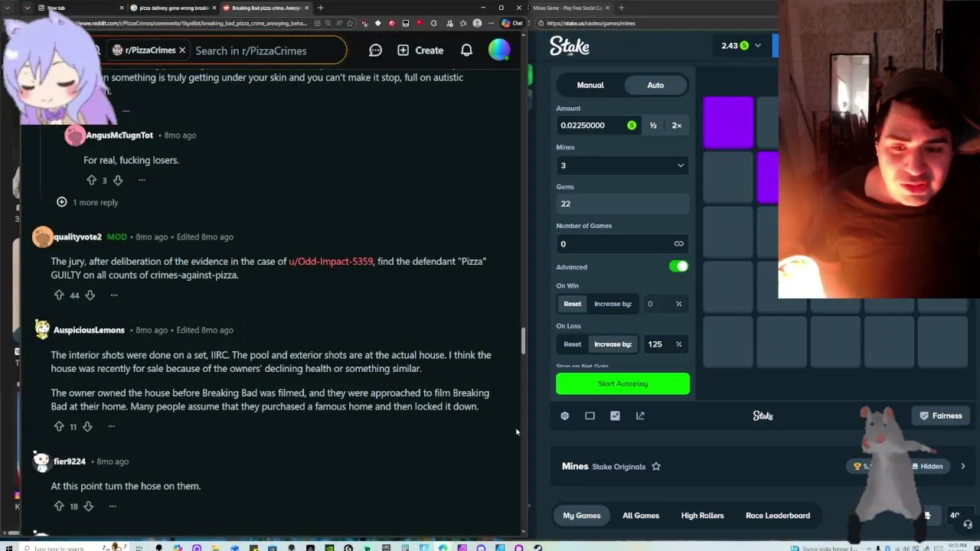
Task: Select Reset for On Win
Action: coord(573,304)
